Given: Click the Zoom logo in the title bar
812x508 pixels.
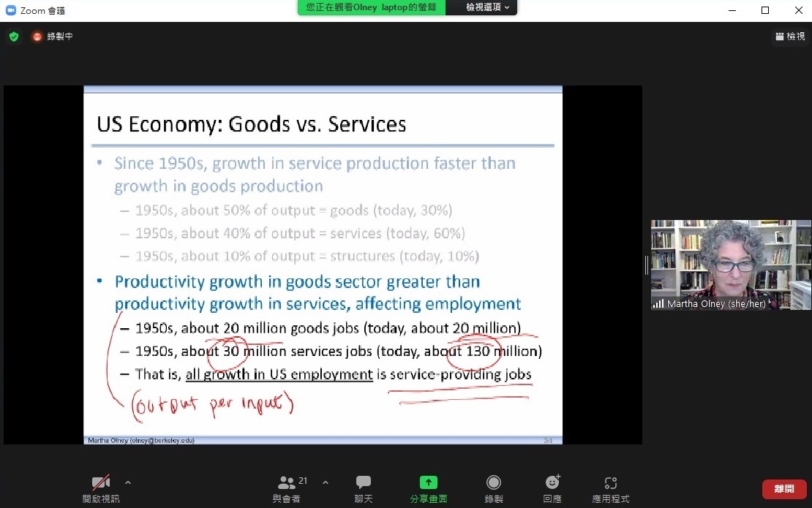Looking at the screenshot, I should pos(11,10).
